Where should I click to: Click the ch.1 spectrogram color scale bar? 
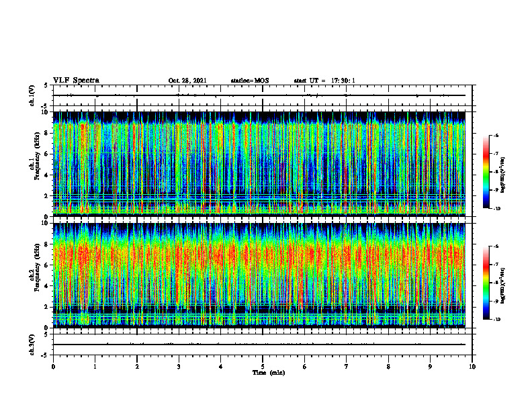coord(486,172)
